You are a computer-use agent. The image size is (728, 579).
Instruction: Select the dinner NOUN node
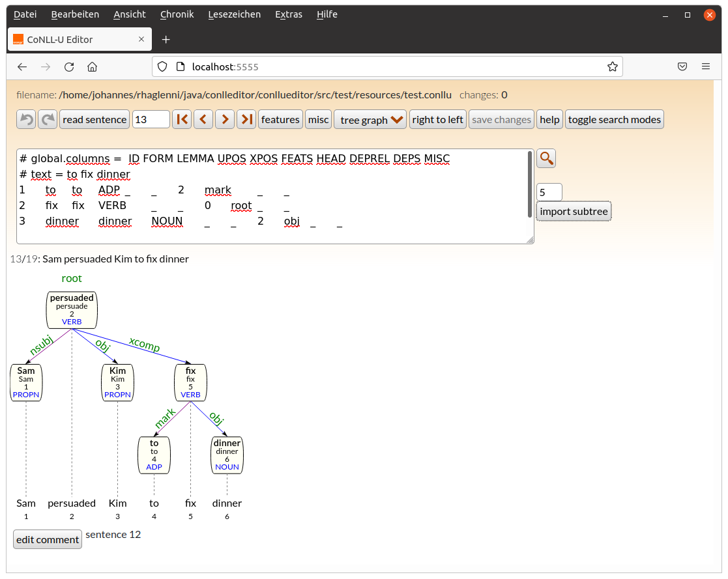tap(227, 455)
